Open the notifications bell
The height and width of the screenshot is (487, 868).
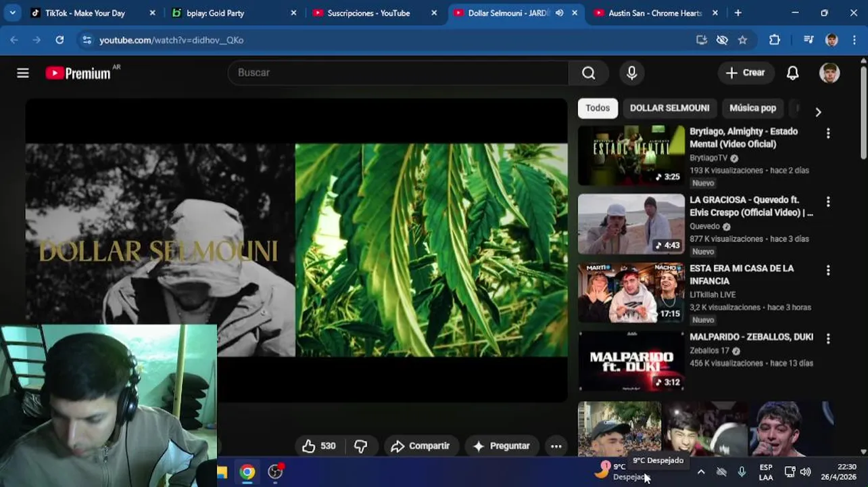coord(792,73)
